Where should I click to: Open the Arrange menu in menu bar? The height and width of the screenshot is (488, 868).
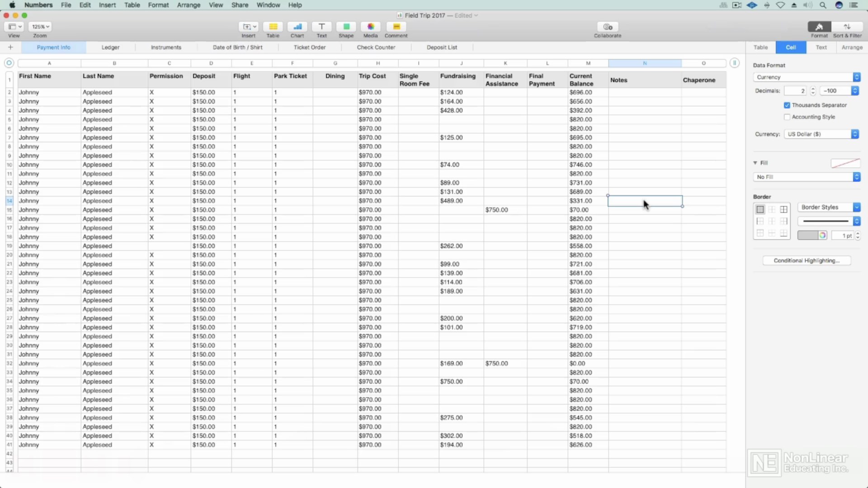pyautogui.click(x=189, y=5)
